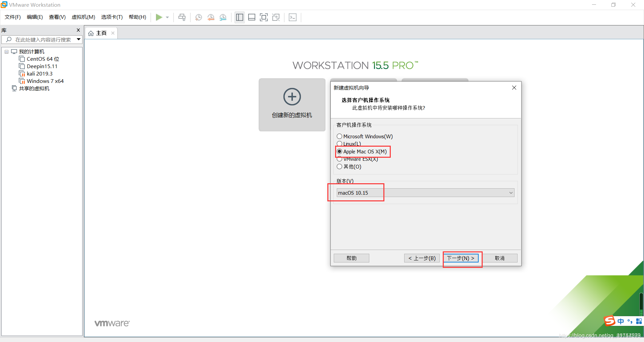Image resolution: width=644 pixels, height=342 pixels.
Task: Close the 主页 tab
Action: coord(113,33)
